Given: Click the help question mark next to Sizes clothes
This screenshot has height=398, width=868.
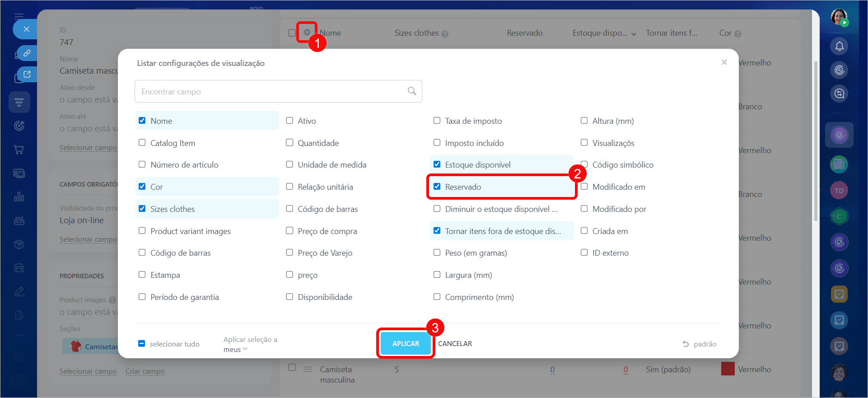Looking at the screenshot, I should click(445, 34).
